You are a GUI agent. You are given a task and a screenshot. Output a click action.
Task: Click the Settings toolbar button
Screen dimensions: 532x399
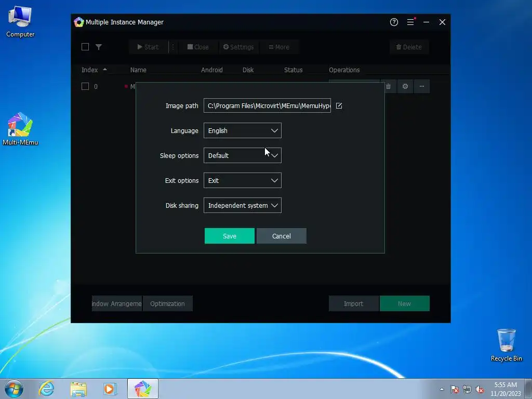tap(238, 47)
